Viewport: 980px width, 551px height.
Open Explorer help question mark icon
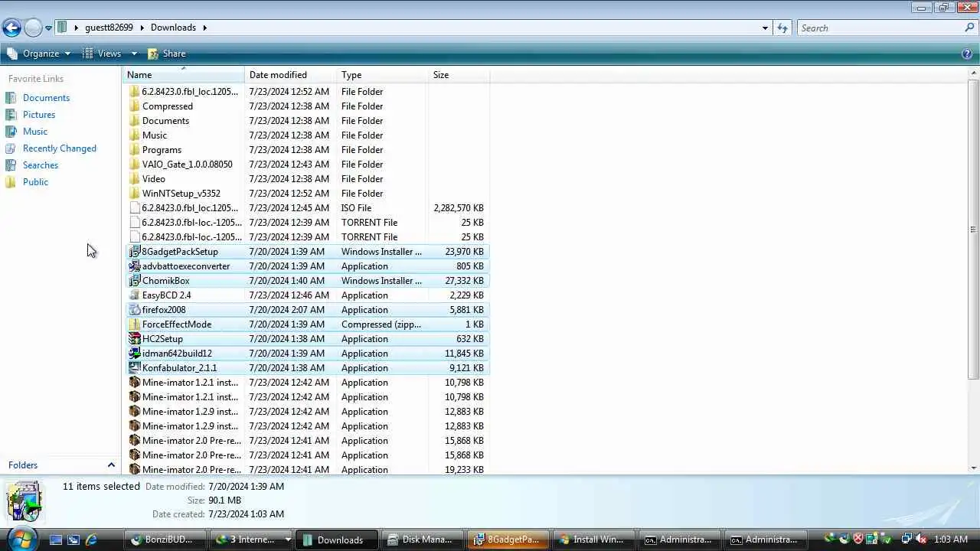click(967, 54)
